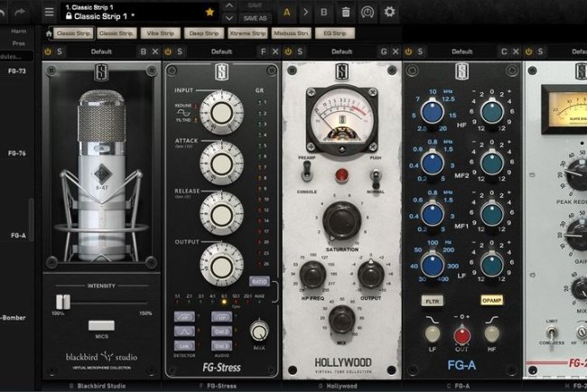Flip the Push/Normal switch on Hollywood
The height and width of the screenshot is (392, 587).
(375, 178)
